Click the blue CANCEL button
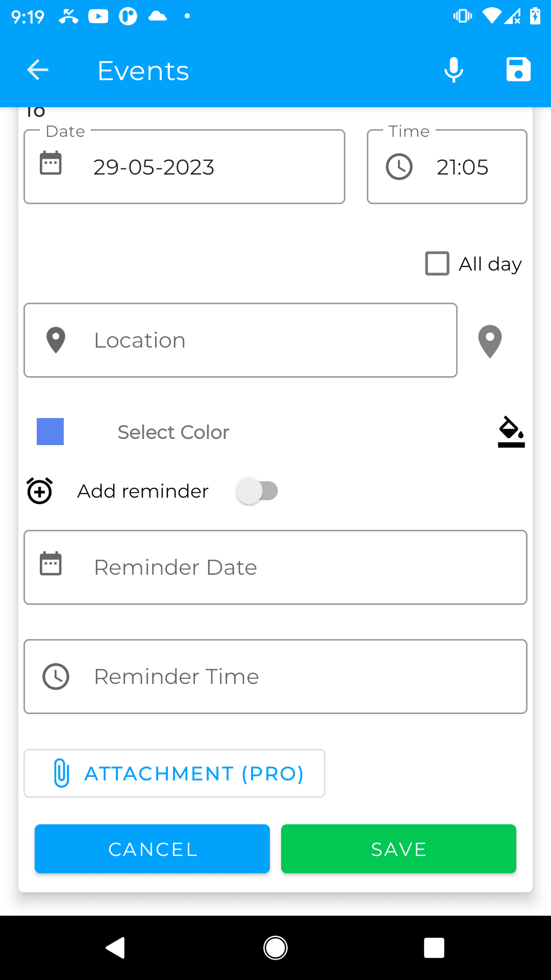 [152, 849]
